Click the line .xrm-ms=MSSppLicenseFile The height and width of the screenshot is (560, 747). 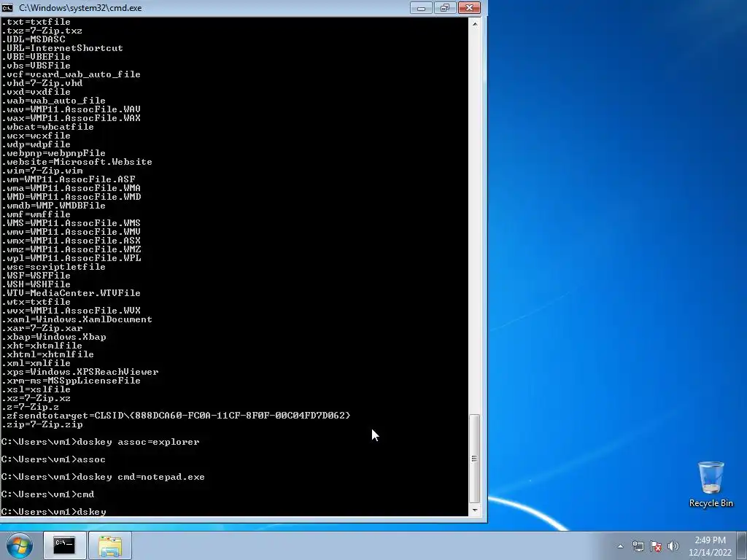(x=71, y=381)
